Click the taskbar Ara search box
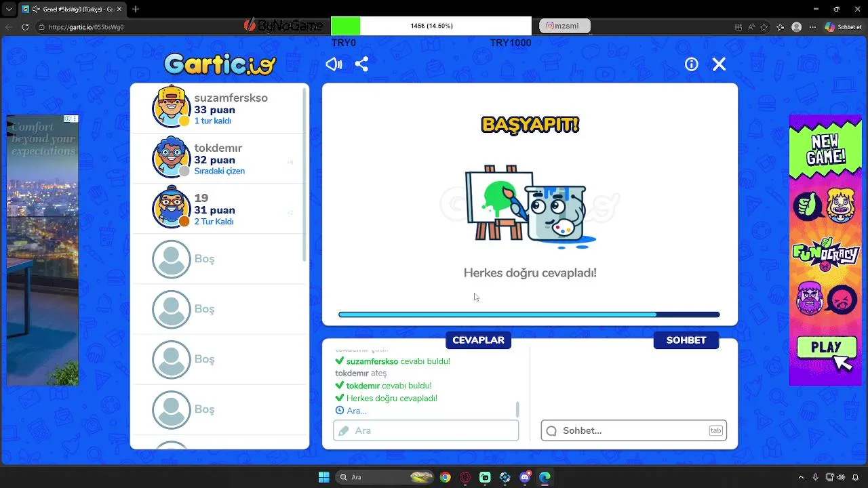868x488 pixels. [384, 477]
